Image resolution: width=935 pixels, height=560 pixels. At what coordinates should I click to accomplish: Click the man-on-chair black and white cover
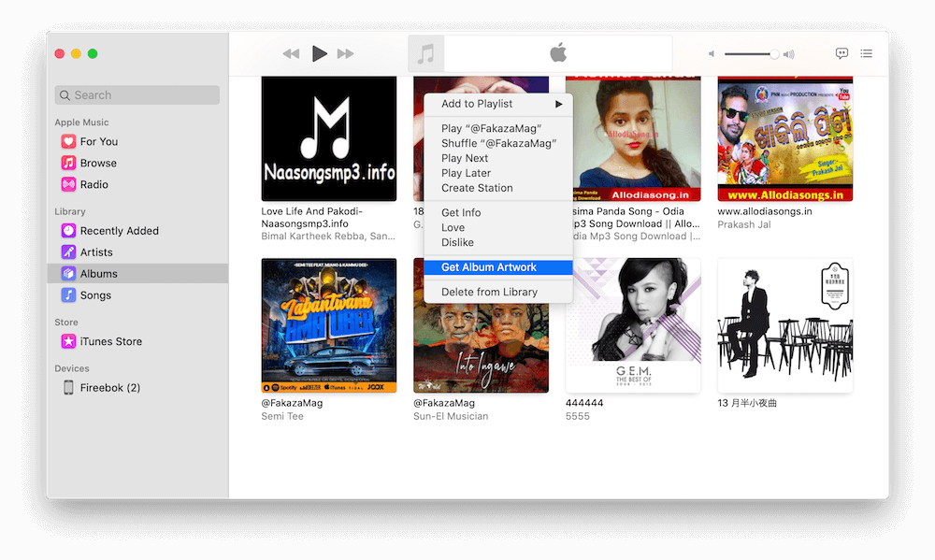coord(785,325)
